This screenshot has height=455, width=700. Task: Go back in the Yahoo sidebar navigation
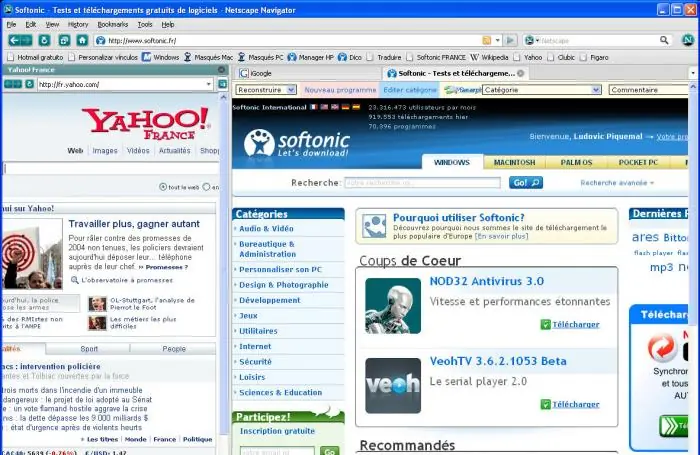tap(8, 84)
